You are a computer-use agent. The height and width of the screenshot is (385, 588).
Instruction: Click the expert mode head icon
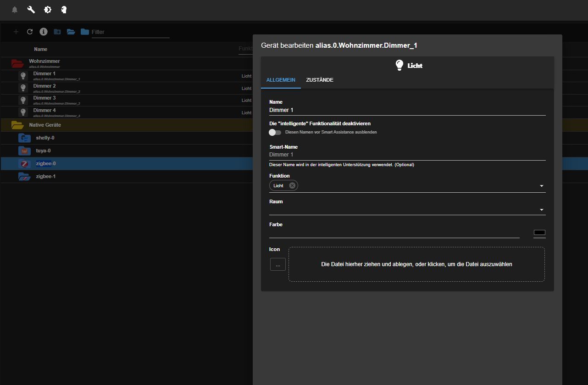point(64,10)
